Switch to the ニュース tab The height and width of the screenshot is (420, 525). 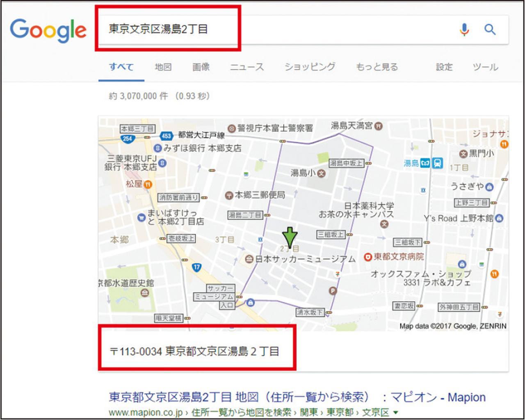tap(247, 67)
